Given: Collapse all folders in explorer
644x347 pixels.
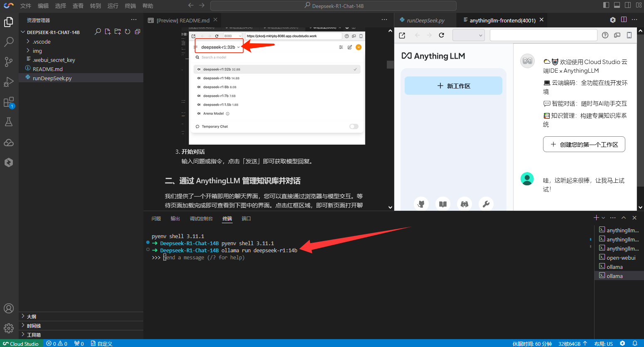Looking at the screenshot, I should click(138, 32).
